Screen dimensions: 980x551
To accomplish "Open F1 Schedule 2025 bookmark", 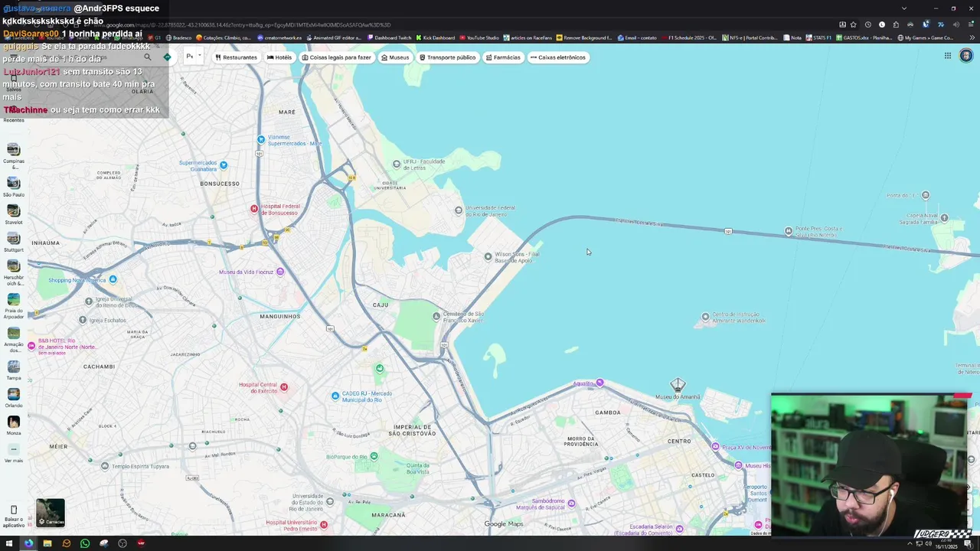I will click(x=688, y=37).
